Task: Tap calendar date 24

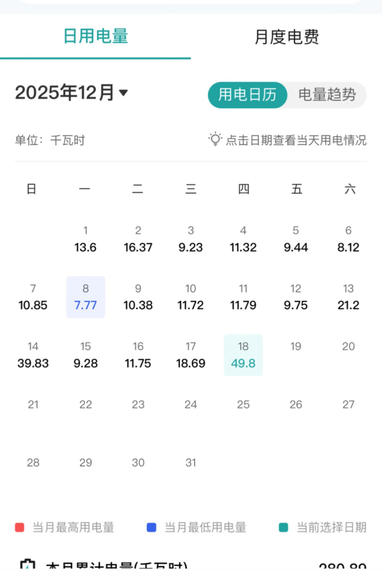Action: (x=191, y=404)
